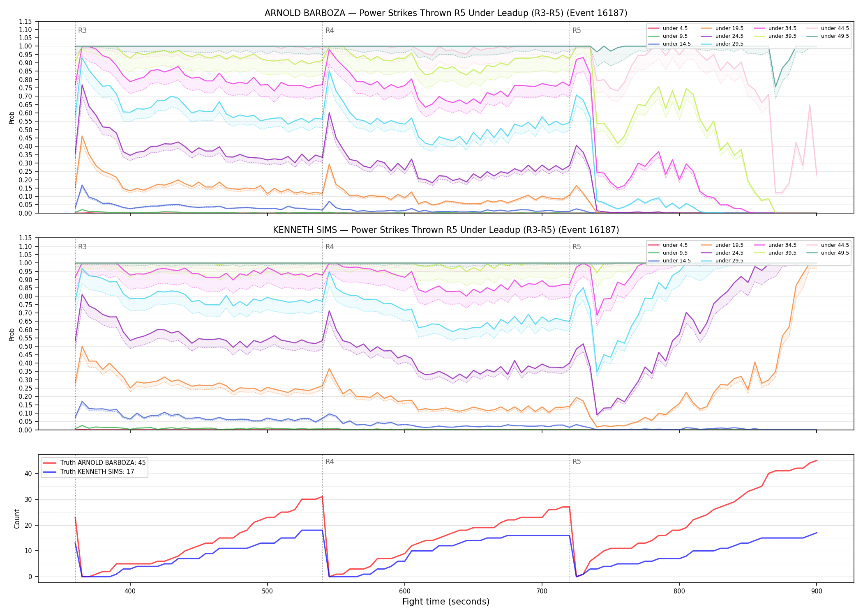The width and height of the screenshot is (863, 616).
Task: Click the R4 round marker in Count chart
Action: tap(330, 462)
